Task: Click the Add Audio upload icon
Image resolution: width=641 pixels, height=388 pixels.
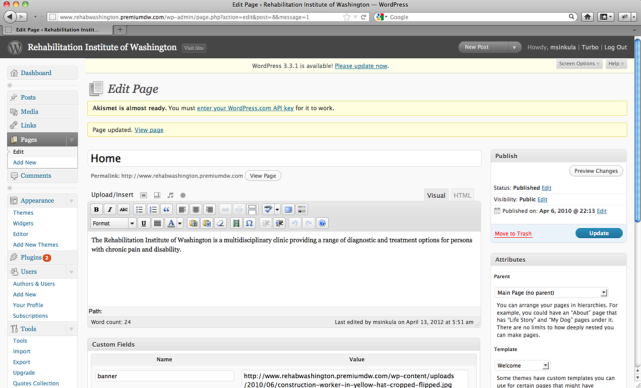Action: pyautogui.click(x=170, y=195)
